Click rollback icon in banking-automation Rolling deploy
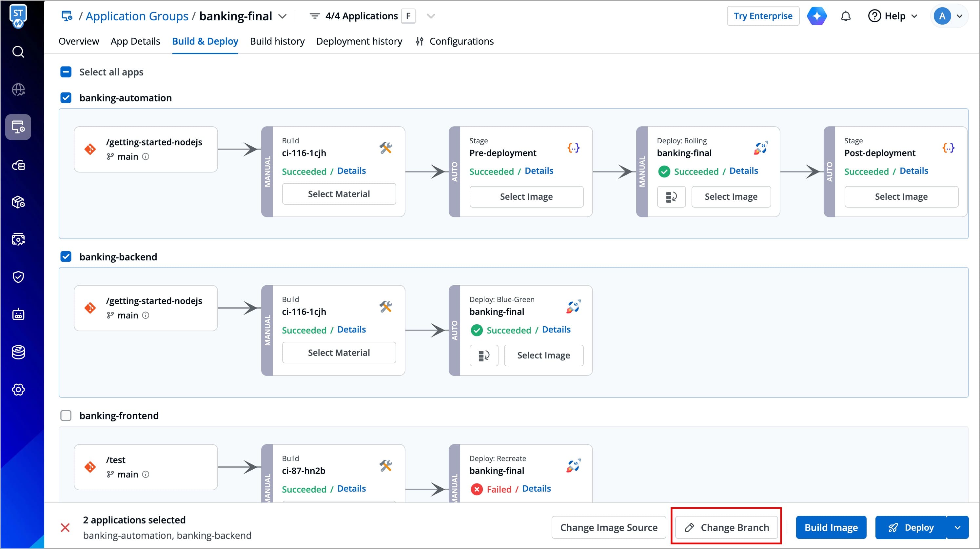The height and width of the screenshot is (549, 980). (671, 197)
